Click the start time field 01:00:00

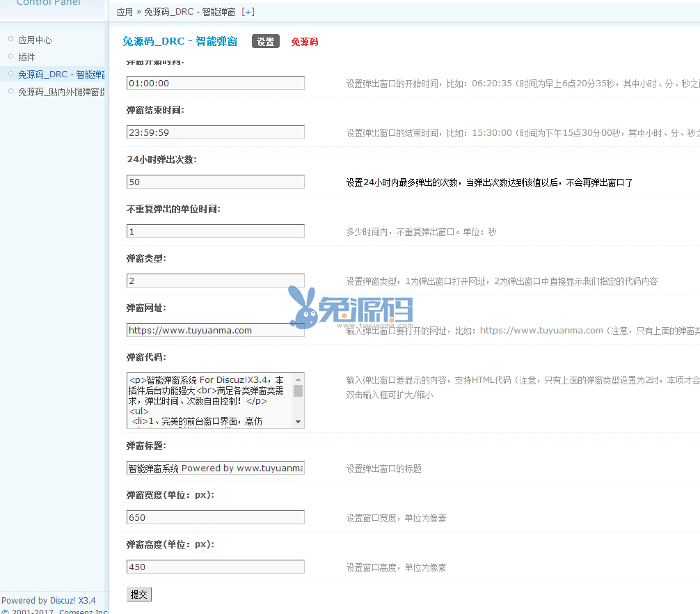(x=216, y=83)
